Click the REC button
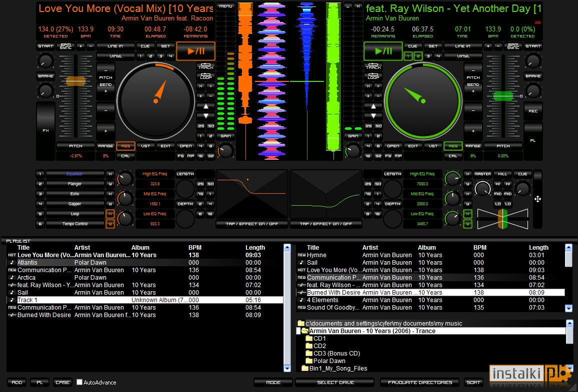 533,111
